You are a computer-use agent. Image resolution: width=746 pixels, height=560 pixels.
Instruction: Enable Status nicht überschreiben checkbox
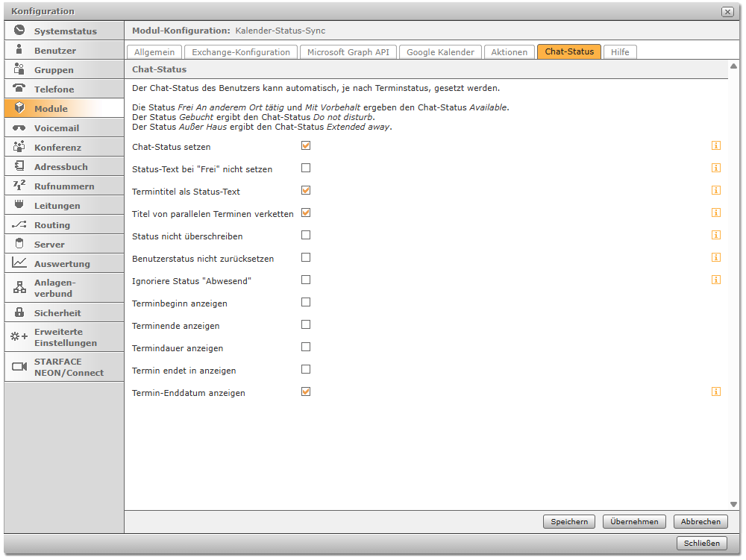point(306,235)
